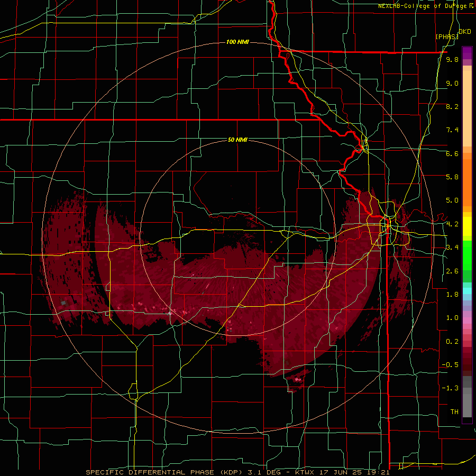
Task: Select the cyan color bar segment
Action: coord(467,291)
